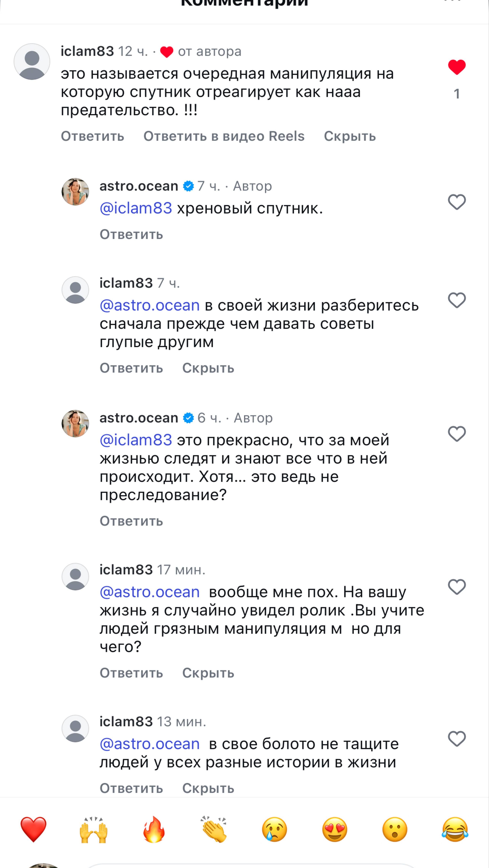Image resolution: width=489 pixels, height=868 pixels.
Task: Like the 'хреновый спутник' reply
Action: (x=457, y=202)
